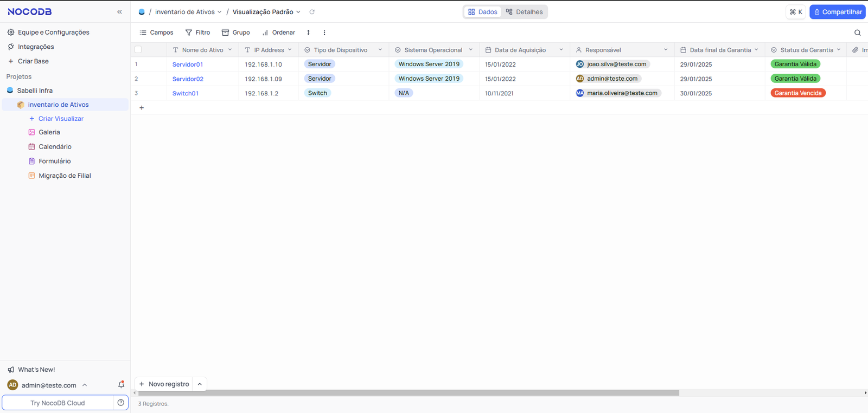Click the Garantia Vencida red status tag
This screenshot has height=413, width=868.
tap(797, 93)
